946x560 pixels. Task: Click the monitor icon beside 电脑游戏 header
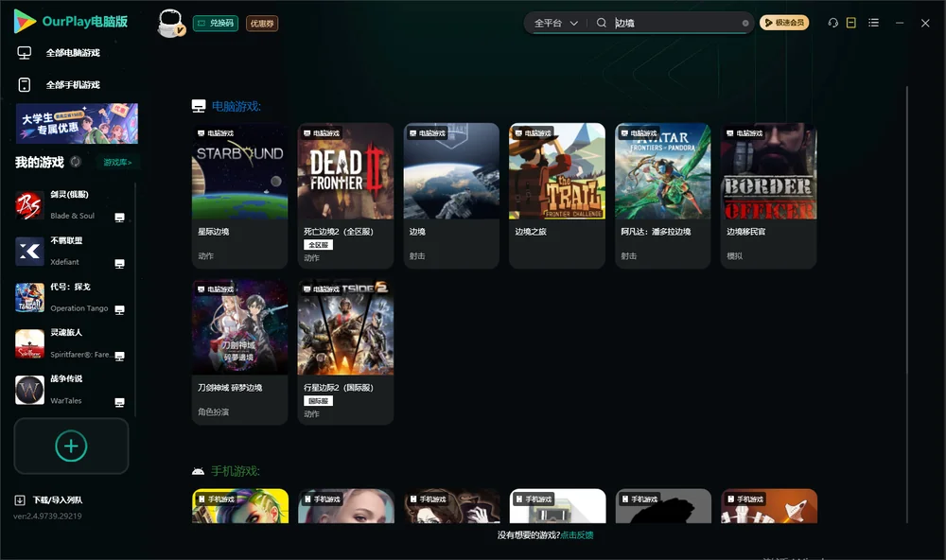tap(199, 106)
